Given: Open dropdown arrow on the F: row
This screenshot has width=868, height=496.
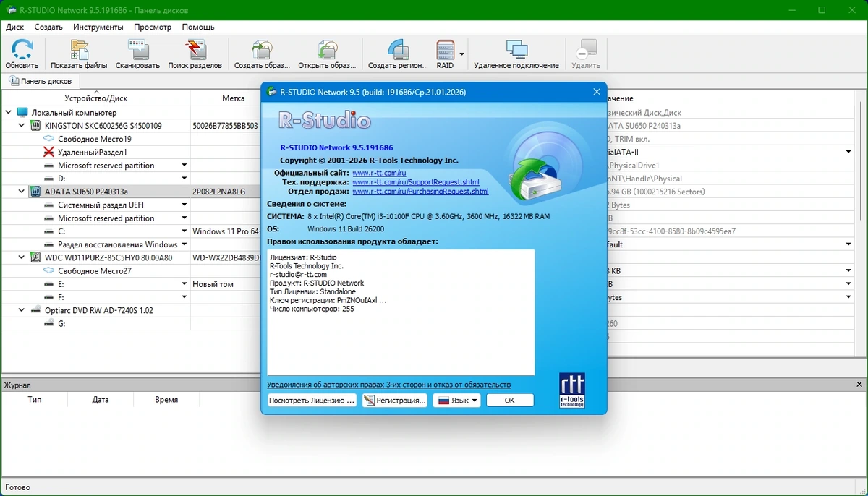Looking at the screenshot, I should click(x=184, y=297).
